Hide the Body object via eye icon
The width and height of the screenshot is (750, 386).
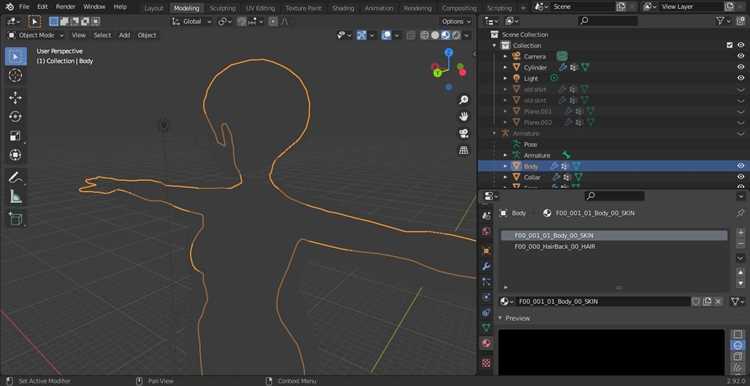click(x=740, y=166)
